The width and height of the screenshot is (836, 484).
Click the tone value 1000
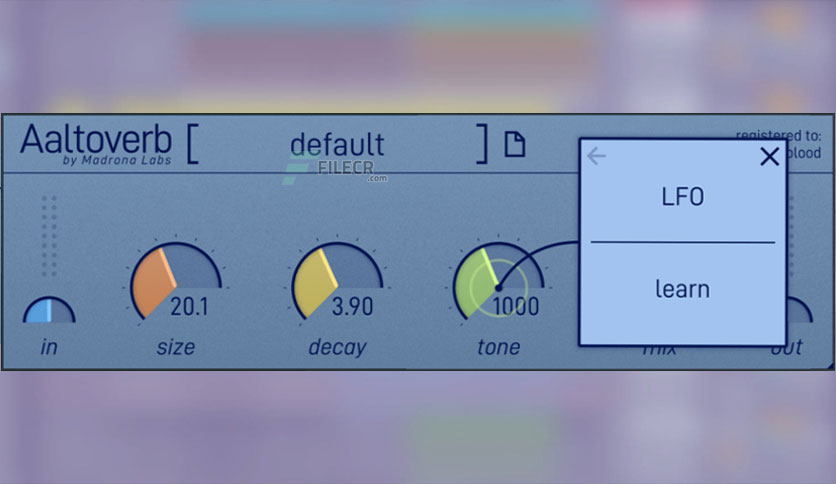point(516,306)
